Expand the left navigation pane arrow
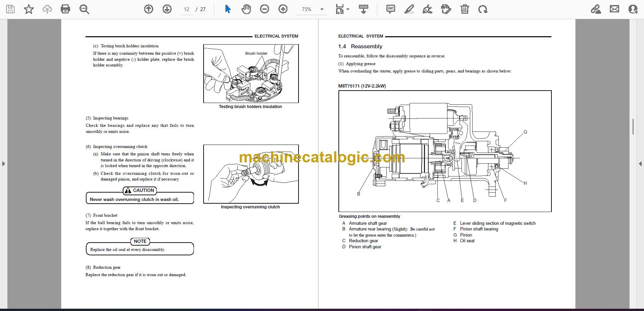The image size is (644, 311). pyautogui.click(x=3, y=164)
